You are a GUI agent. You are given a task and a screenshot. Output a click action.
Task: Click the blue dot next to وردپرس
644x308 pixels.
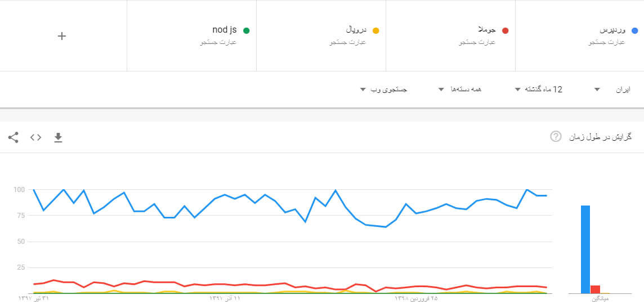634,30
